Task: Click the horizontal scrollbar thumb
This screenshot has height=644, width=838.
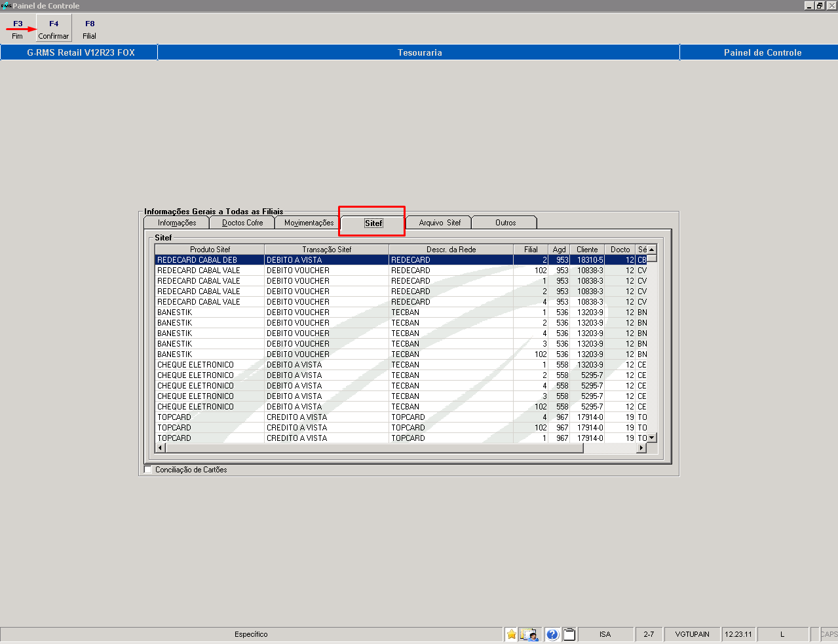Action: 374,448
